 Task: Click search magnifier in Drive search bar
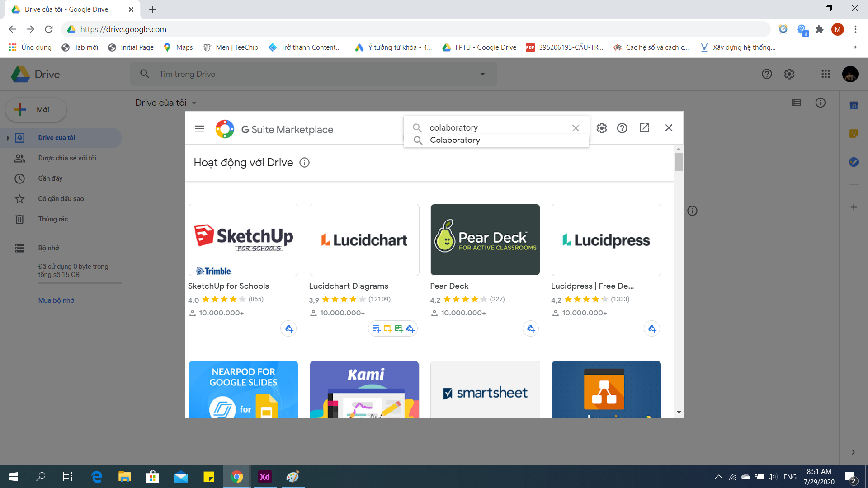click(x=145, y=74)
